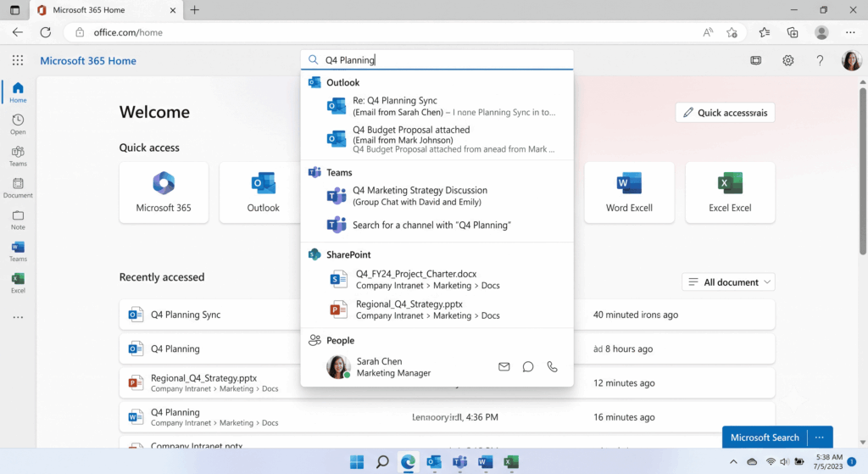The image size is (868, 474).
Task: Go back in the browser
Action: 18,32
